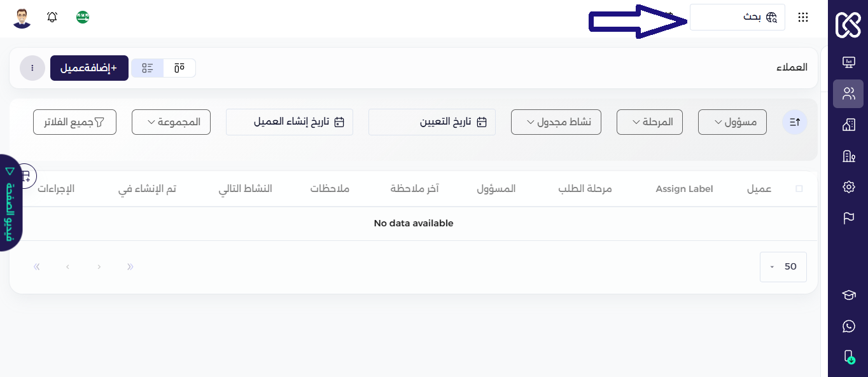Open the نشاط مجدول dropdown

click(556, 122)
